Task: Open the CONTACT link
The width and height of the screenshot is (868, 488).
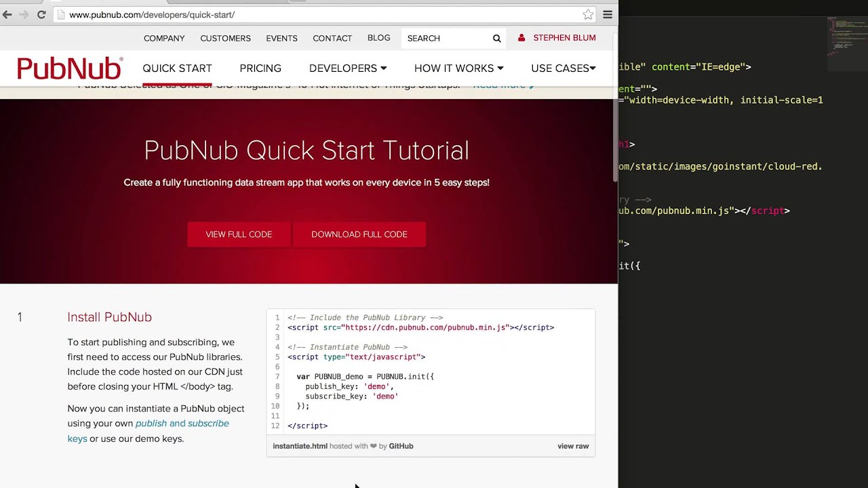Action: (x=332, y=39)
